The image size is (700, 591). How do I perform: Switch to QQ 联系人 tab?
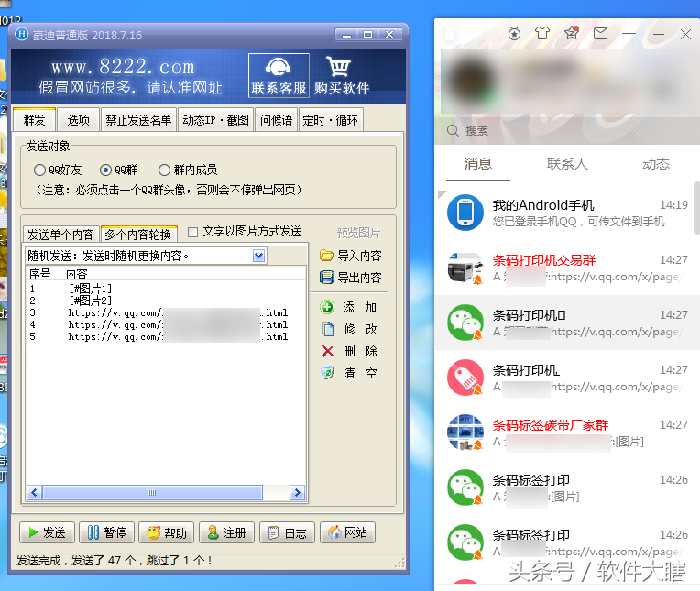click(x=567, y=164)
